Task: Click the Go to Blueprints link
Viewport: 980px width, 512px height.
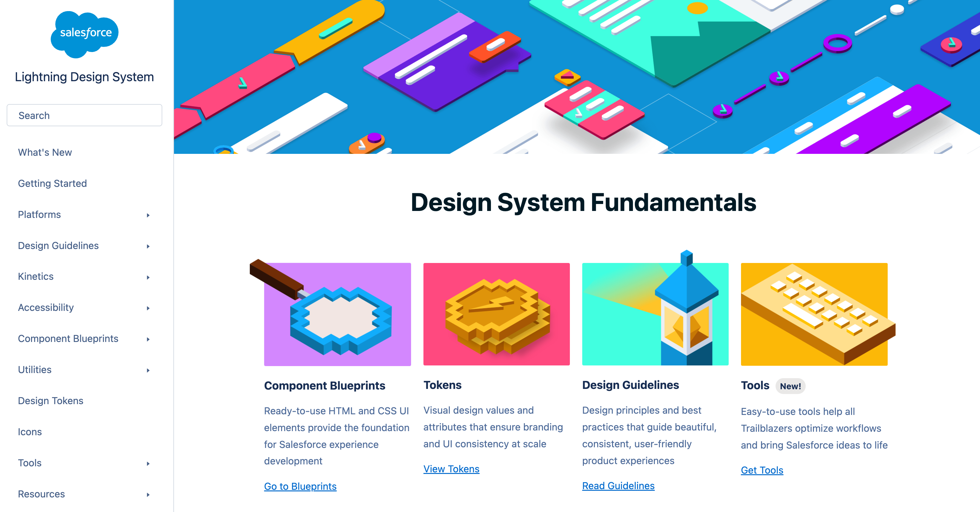Action: pos(300,486)
